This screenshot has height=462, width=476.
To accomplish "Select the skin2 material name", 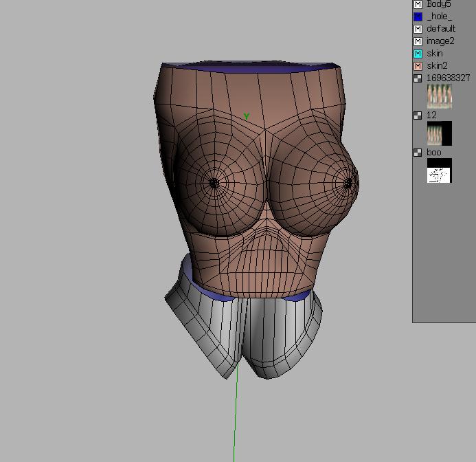I will pos(437,66).
